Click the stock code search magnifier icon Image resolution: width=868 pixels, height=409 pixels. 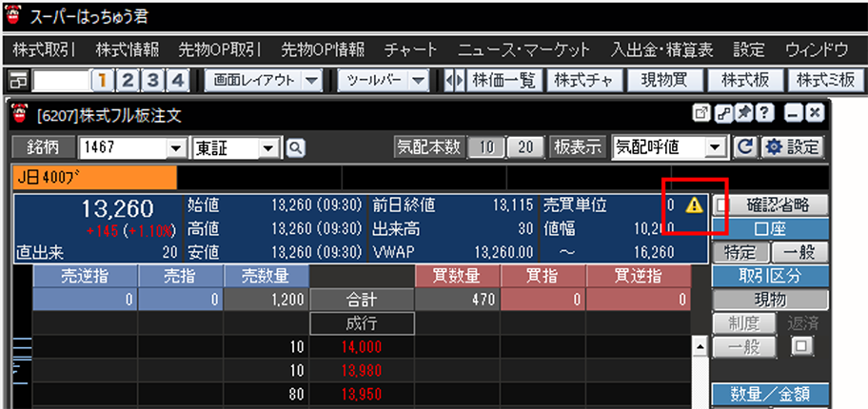(295, 147)
